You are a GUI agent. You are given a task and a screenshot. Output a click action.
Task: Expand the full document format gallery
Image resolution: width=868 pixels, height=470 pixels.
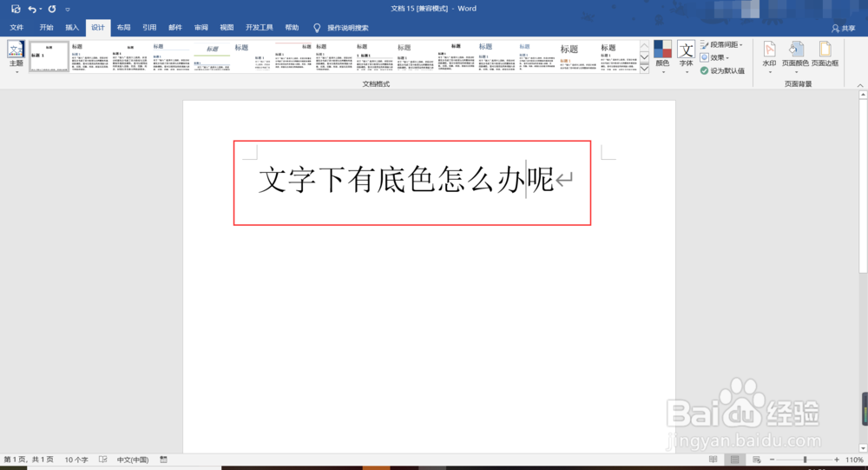(x=644, y=69)
